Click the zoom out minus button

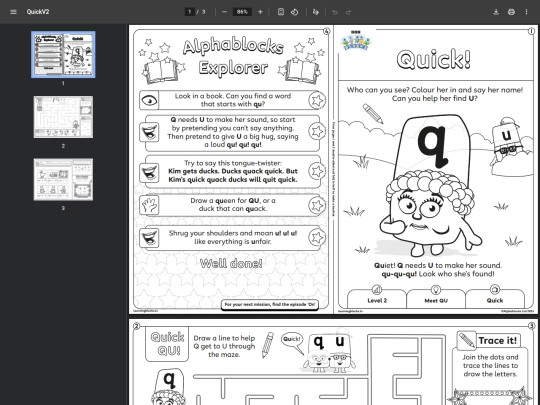coord(225,12)
